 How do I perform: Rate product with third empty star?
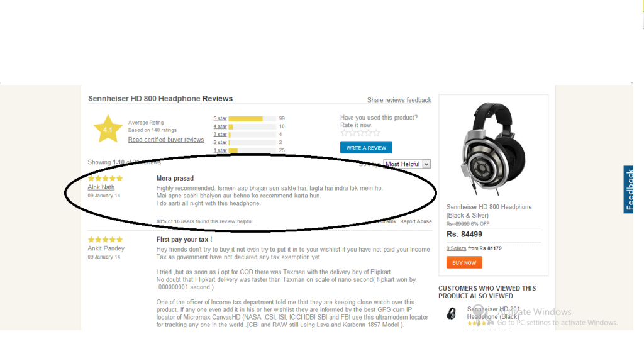click(x=360, y=133)
